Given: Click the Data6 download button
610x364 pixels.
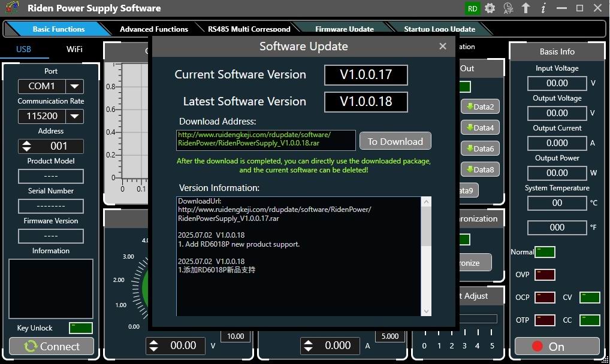Looking at the screenshot, I should [x=479, y=148].
